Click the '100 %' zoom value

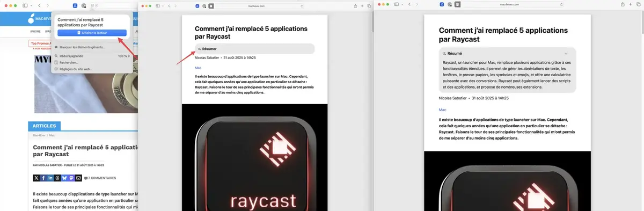pos(123,56)
